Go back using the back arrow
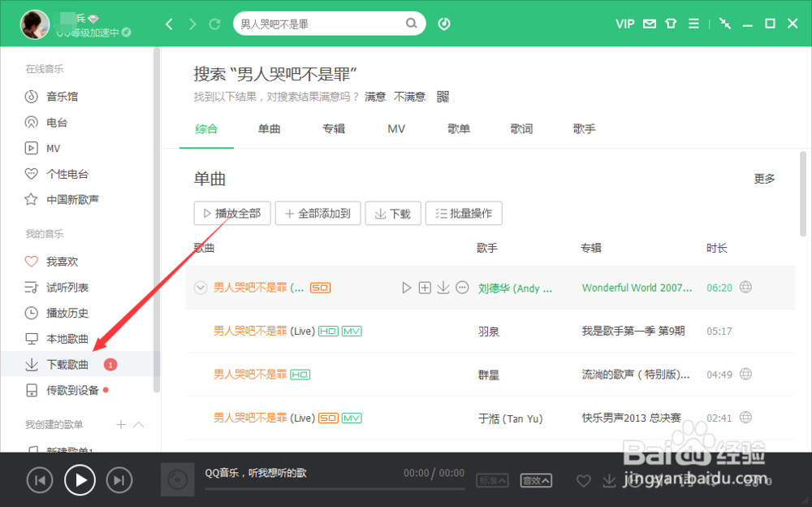The image size is (812, 507). click(x=169, y=24)
